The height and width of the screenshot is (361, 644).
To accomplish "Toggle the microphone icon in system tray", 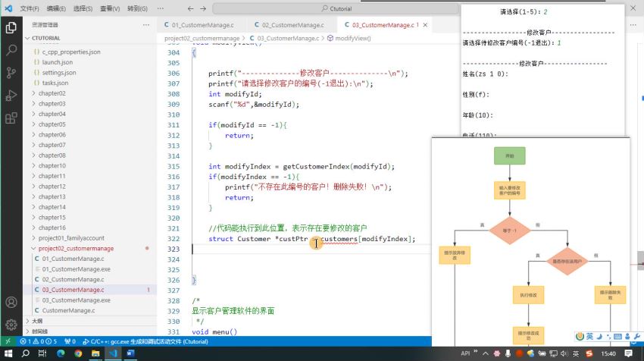I will point(508,353).
